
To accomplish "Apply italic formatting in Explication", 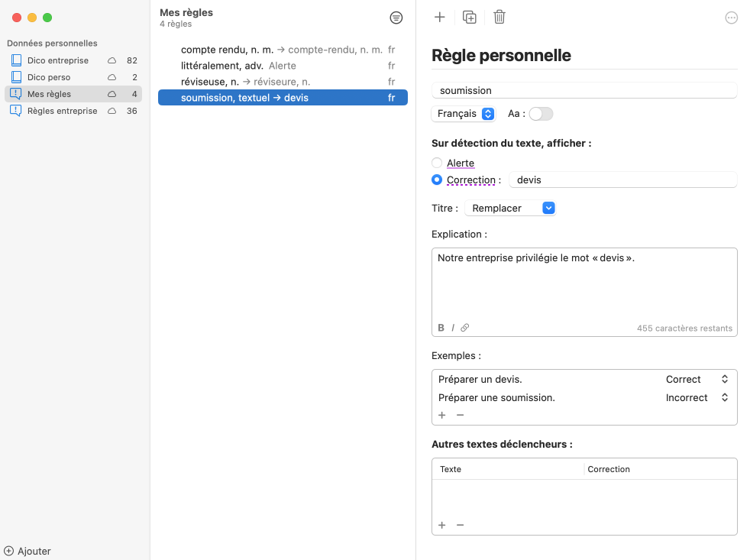I will coord(453,328).
